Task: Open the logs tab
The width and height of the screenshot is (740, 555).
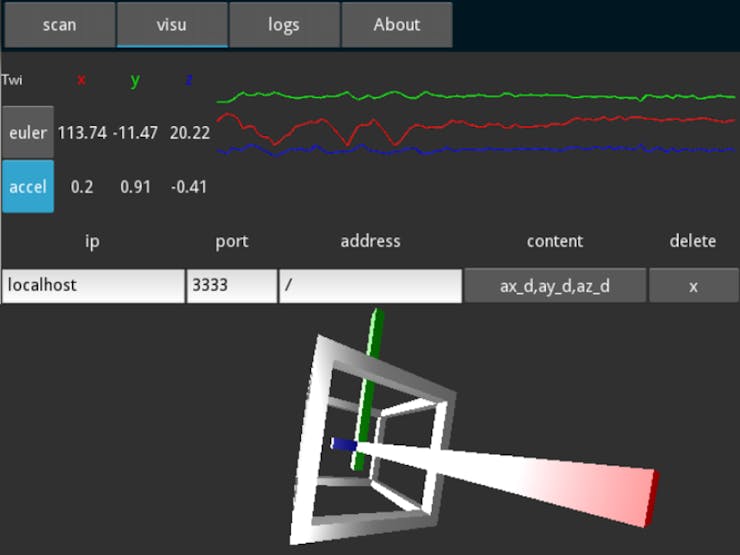Action: [x=285, y=25]
